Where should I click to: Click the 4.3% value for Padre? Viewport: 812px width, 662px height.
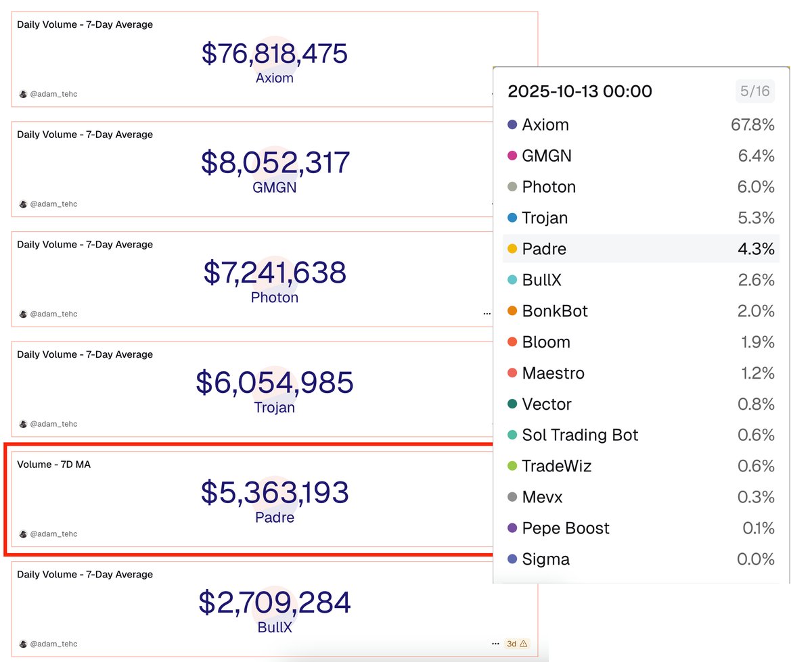click(x=757, y=249)
